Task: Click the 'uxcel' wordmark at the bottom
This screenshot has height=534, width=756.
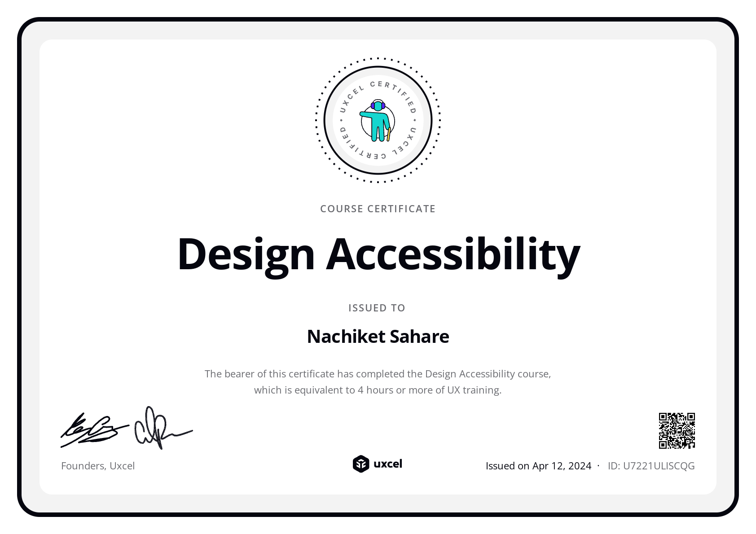Action: tap(388, 464)
